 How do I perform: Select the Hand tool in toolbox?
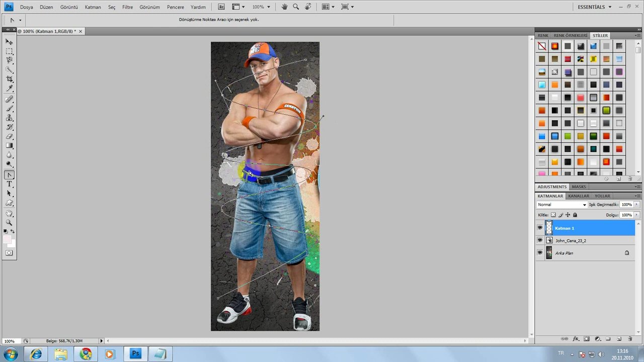(x=9, y=213)
